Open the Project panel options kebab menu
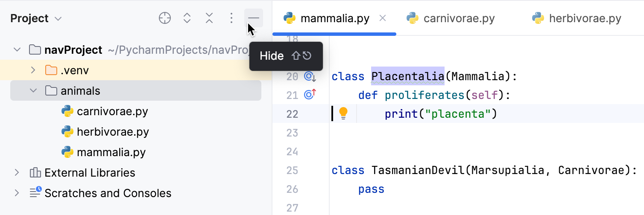The height and width of the screenshot is (215, 644). coord(231,18)
